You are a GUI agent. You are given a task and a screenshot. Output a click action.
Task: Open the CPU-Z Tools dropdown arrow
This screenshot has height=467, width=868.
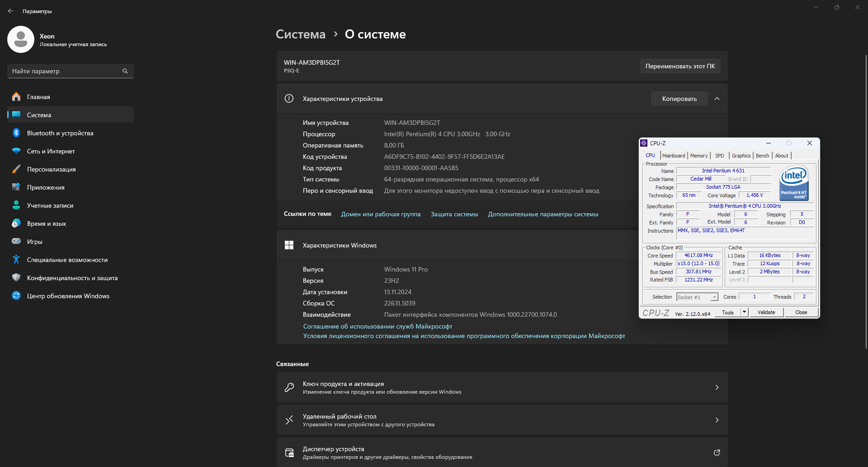coord(744,312)
